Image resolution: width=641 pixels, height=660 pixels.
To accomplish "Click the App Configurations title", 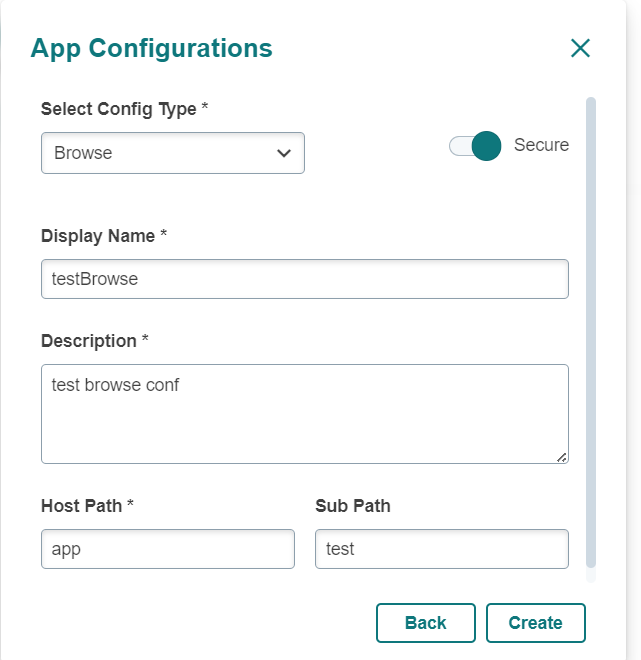I will (x=151, y=48).
